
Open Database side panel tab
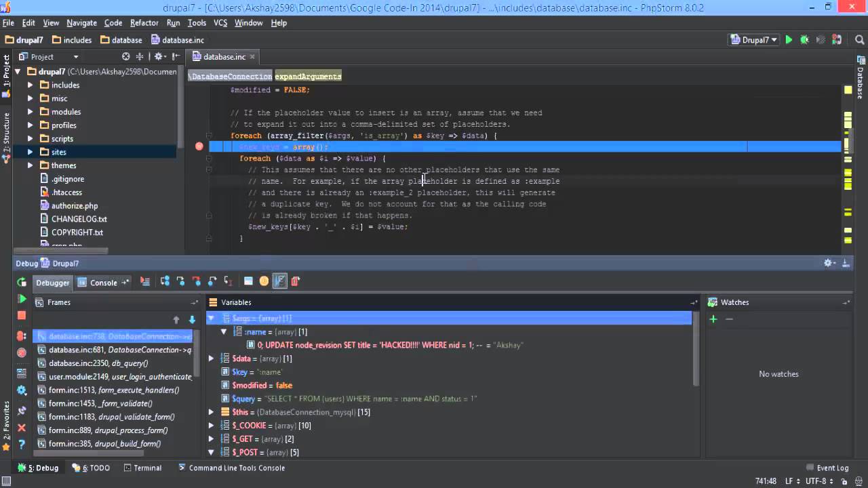[860, 79]
